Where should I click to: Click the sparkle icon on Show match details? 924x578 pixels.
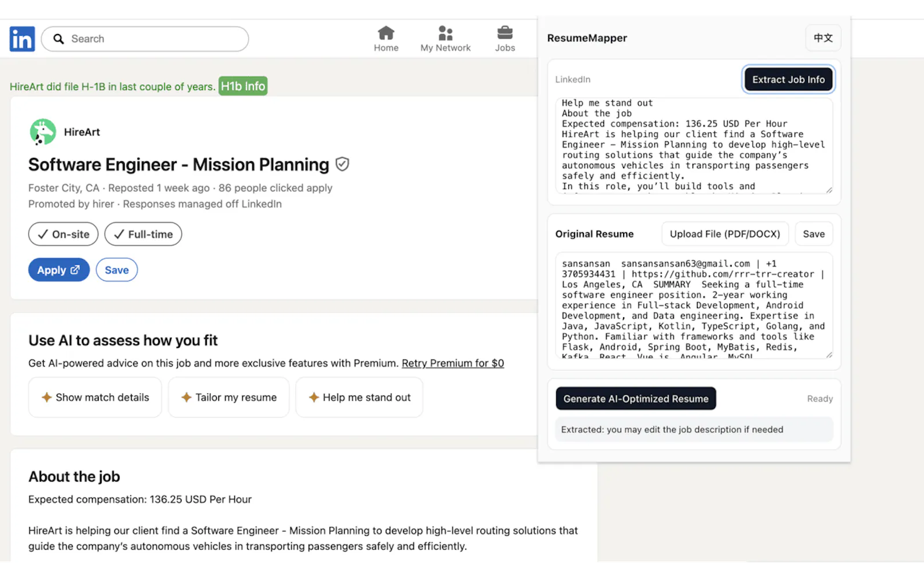point(47,397)
